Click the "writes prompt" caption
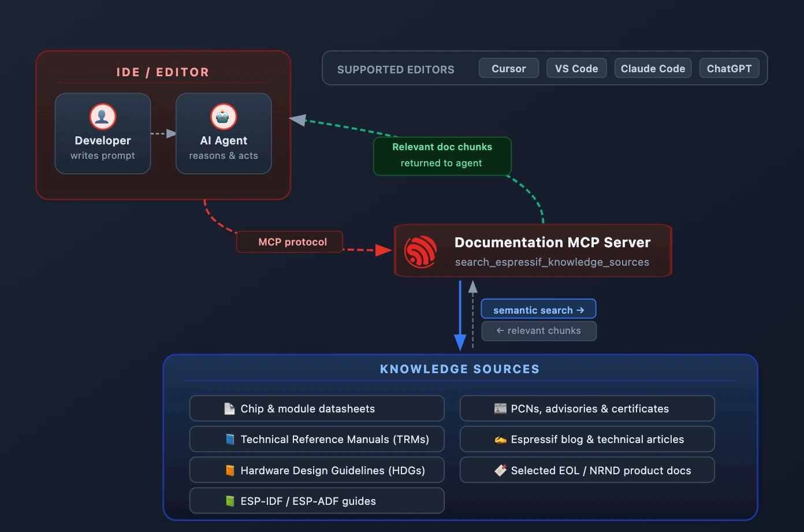This screenshot has height=532, width=804. point(103,156)
